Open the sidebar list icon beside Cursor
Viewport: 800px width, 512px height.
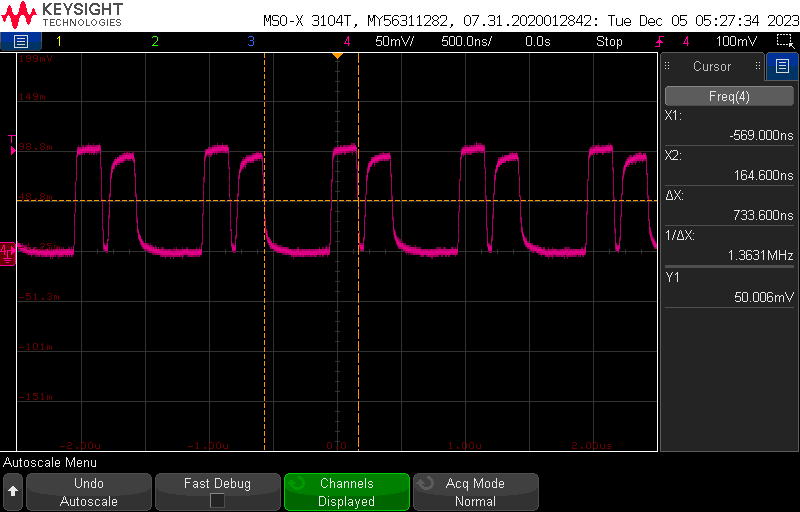[780, 67]
